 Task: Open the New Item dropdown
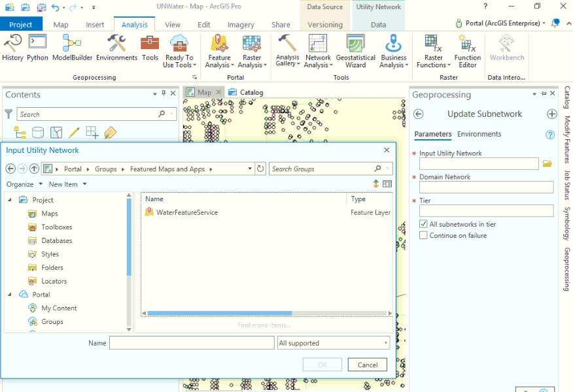(x=67, y=184)
